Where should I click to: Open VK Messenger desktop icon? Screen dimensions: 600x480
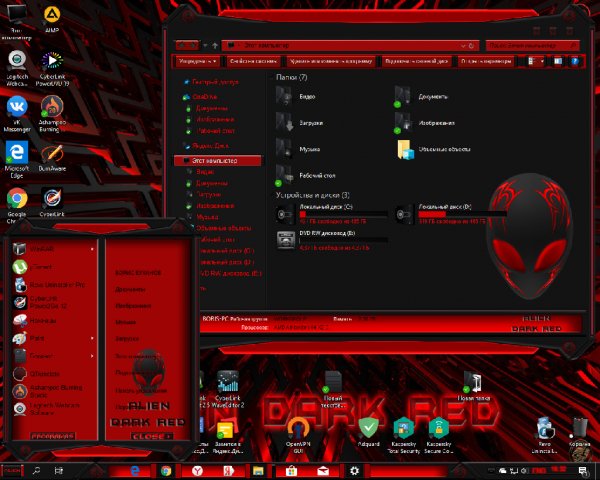(17, 114)
